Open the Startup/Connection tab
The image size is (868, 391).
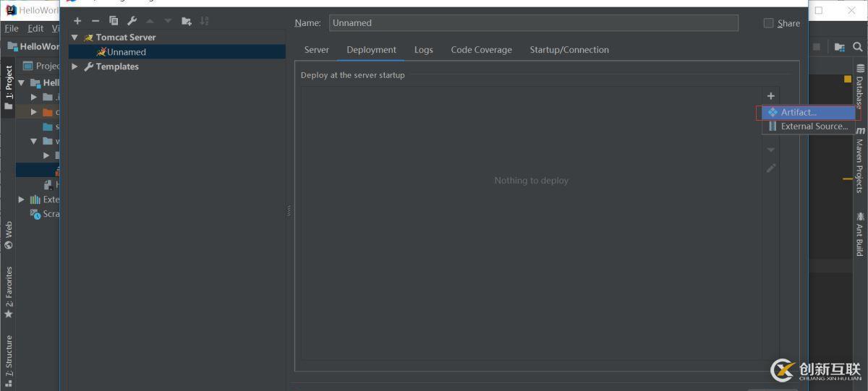pyautogui.click(x=569, y=50)
